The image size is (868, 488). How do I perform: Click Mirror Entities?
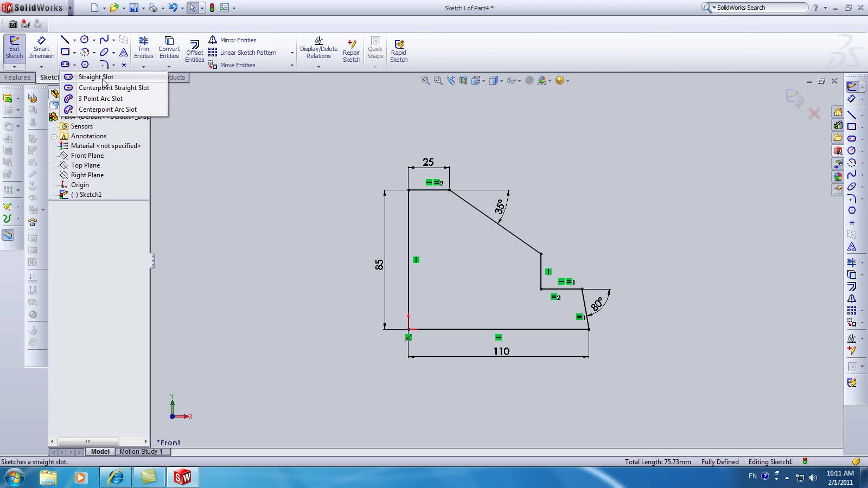click(232, 40)
